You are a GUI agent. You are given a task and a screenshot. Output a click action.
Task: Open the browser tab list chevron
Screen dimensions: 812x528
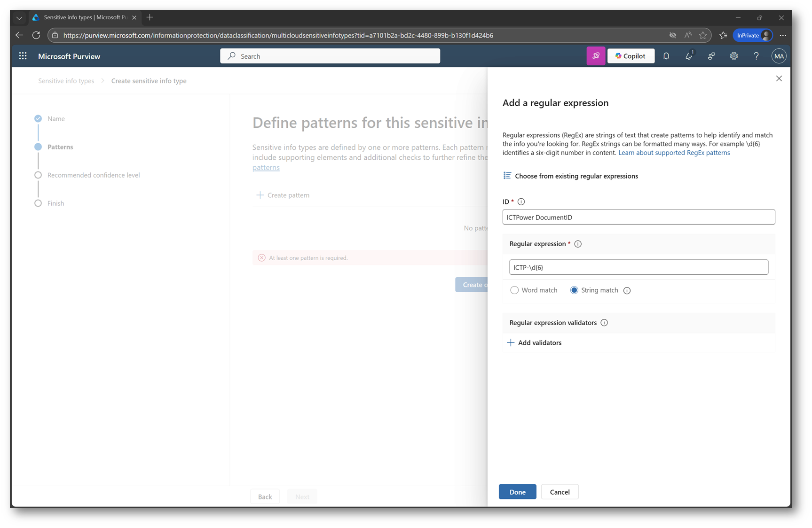pyautogui.click(x=19, y=18)
